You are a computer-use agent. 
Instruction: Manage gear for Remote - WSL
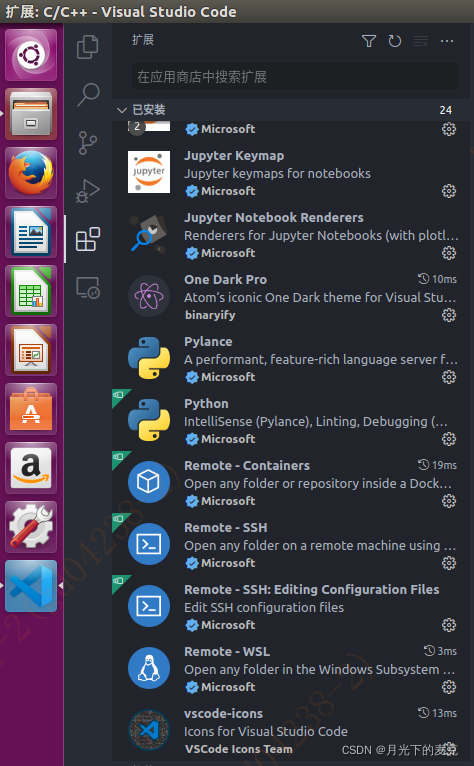[x=449, y=687]
